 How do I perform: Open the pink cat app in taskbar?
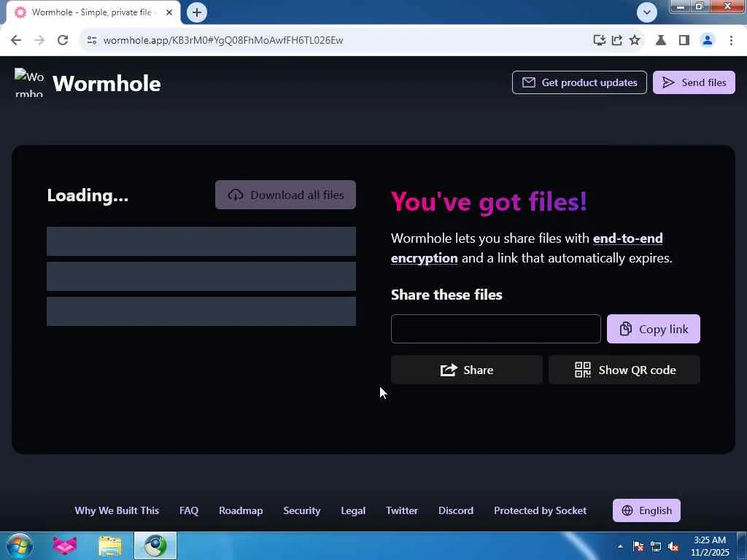[65, 545]
